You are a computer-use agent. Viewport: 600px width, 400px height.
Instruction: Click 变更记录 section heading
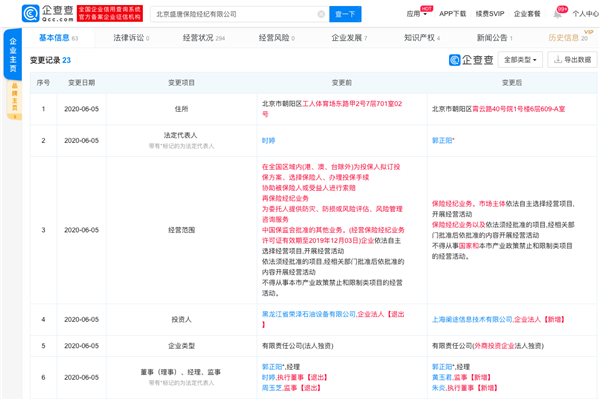[50, 60]
